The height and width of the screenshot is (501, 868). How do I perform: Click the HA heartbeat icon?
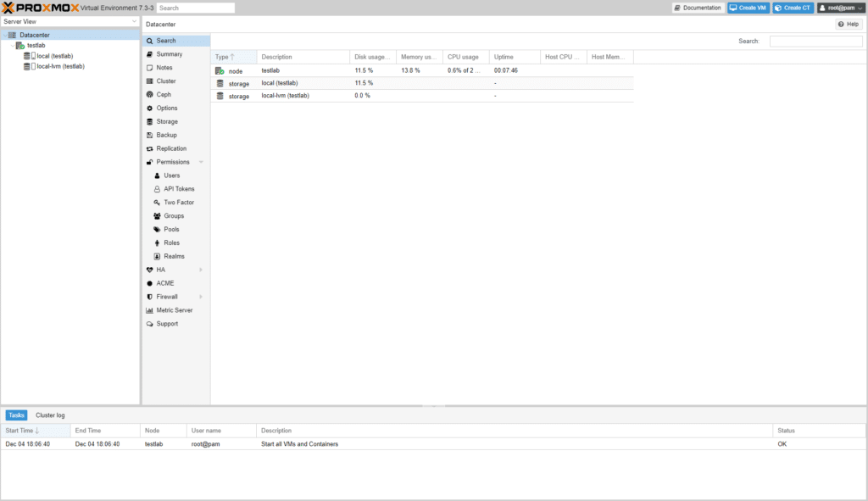click(x=149, y=270)
